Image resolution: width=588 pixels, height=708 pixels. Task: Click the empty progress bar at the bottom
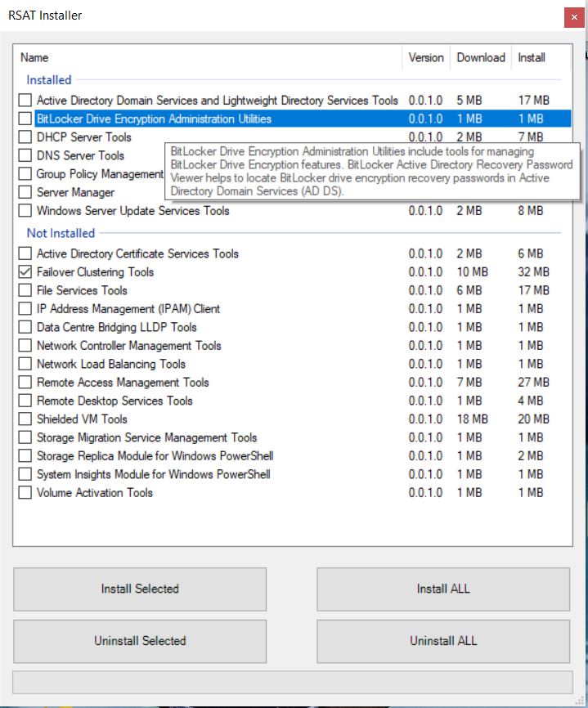click(293, 682)
